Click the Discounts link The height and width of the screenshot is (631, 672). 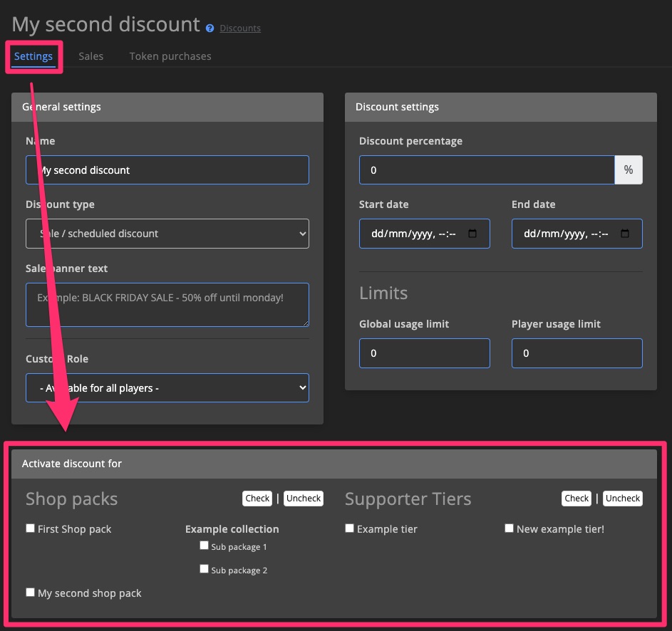tap(239, 28)
